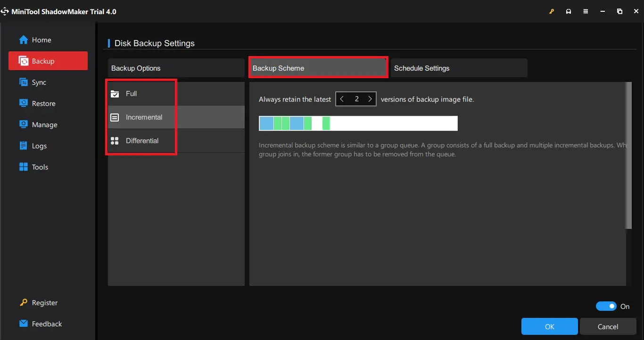
Task: Click the backup scheme color bar diagram
Action: [x=358, y=124]
